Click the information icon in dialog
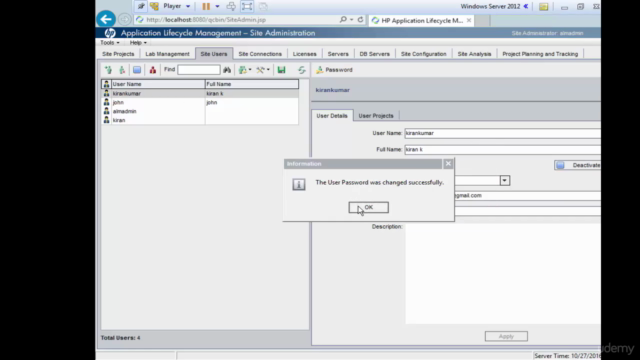 point(299,184)
